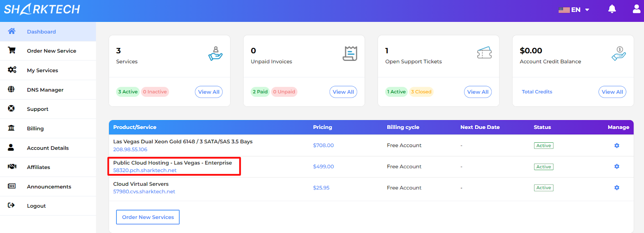644x233 pixels.
Task: Click the My Services gears icon
Action: point(12,70)
